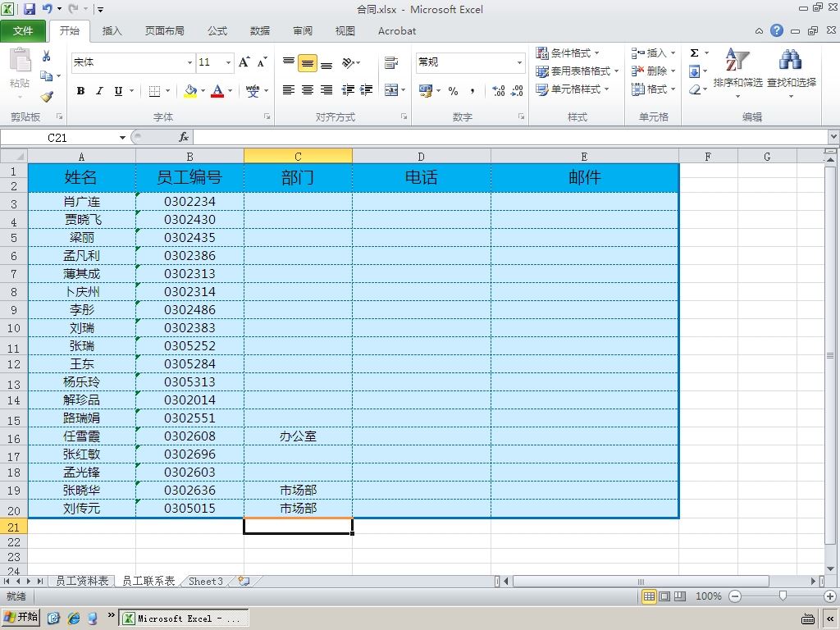Click Microsoft Excel taskbar button
The image size is (840, 630).
point(183,619)
